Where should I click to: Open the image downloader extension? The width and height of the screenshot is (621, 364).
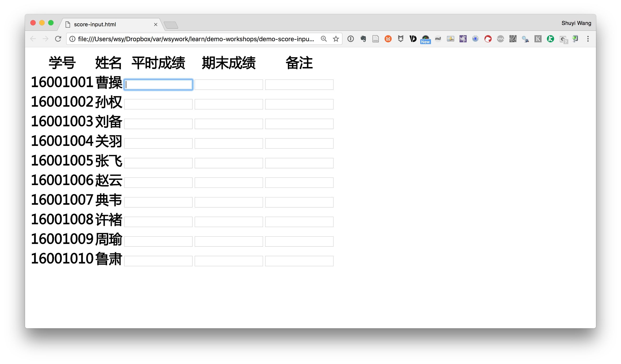(x=450, y=39)
